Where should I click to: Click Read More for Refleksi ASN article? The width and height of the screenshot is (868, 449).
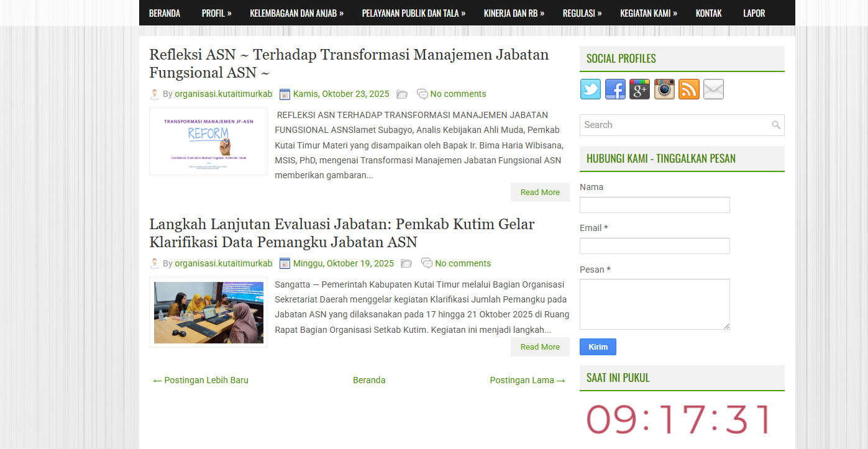[539, 193]
